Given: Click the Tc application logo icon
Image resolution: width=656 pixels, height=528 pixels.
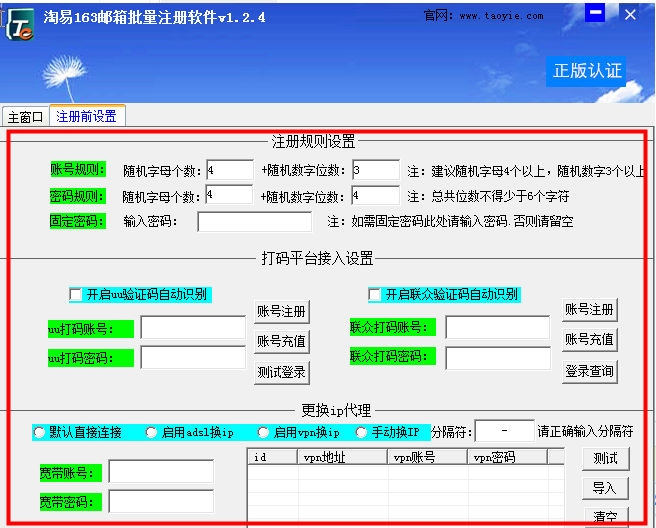Looking at the screenshot, I should point(20,24).
